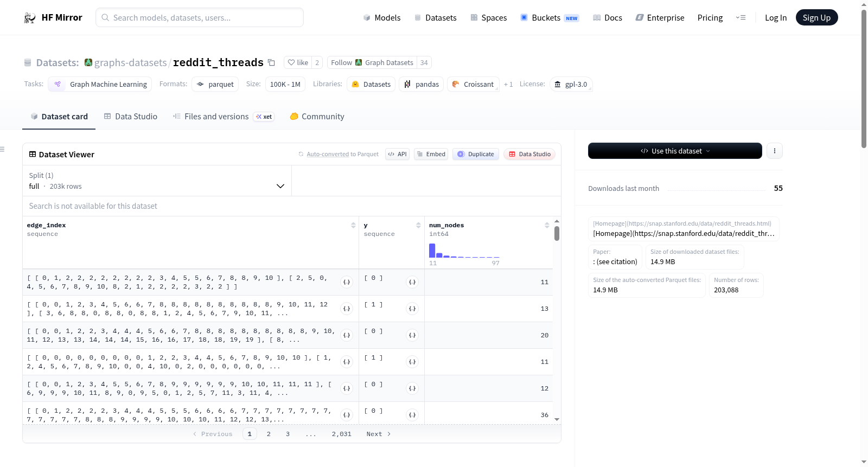
Task: Click the Sign Up button
Action: pyautogui.click(x=816, y=17)
